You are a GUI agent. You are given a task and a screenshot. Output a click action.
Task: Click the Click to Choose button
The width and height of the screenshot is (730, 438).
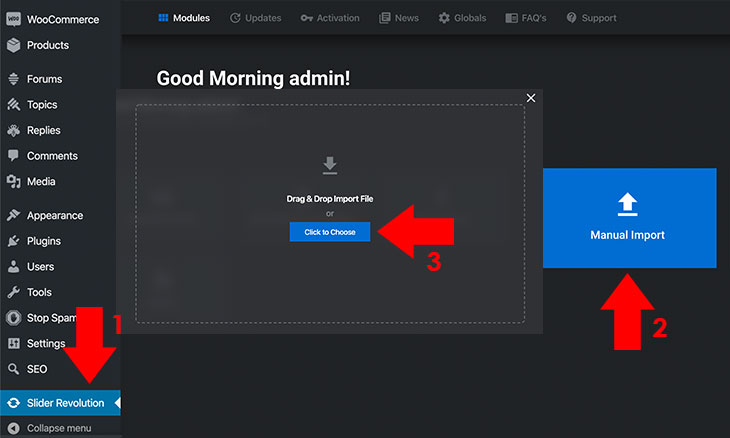[330, 232]
